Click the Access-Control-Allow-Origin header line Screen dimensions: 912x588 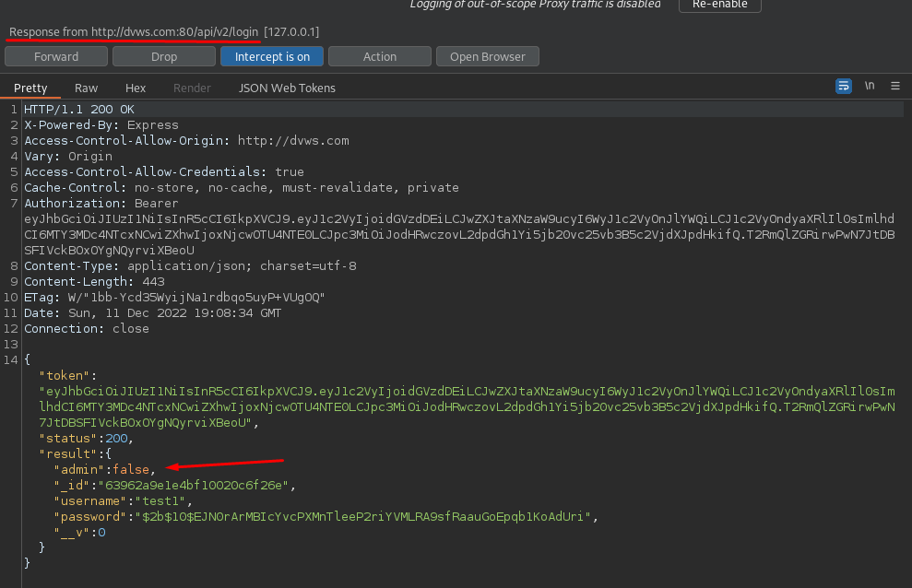186,141
